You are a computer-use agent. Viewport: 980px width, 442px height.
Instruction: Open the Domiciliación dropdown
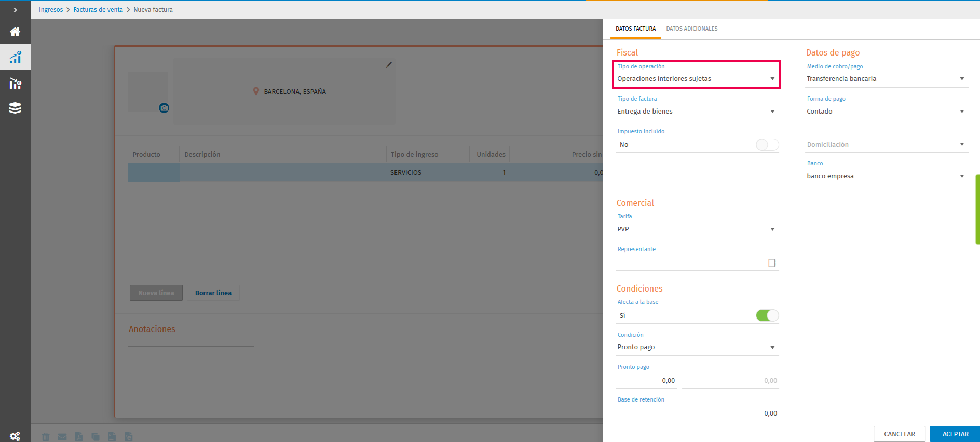887,145
